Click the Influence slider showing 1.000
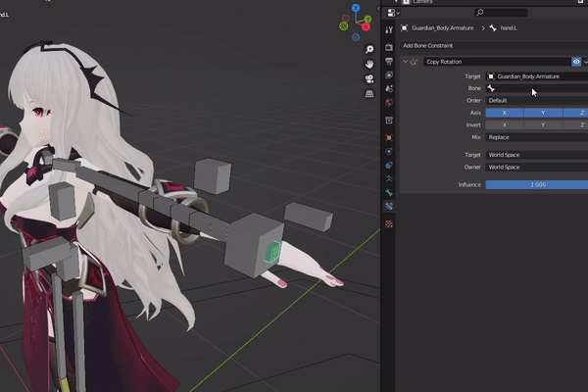Image resolution: width=588 pixels, height=392 pixels. 537,185
